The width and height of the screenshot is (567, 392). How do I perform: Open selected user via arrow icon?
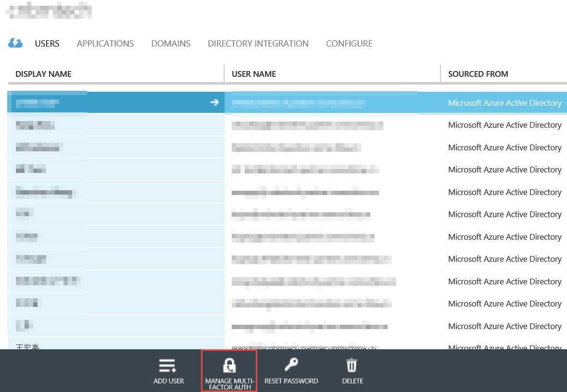[x=214, y=102]
